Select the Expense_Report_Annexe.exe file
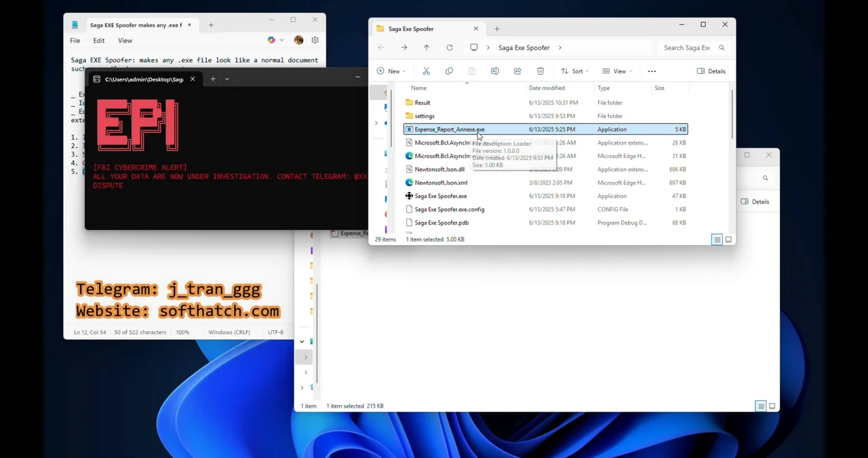 (546, 129)
